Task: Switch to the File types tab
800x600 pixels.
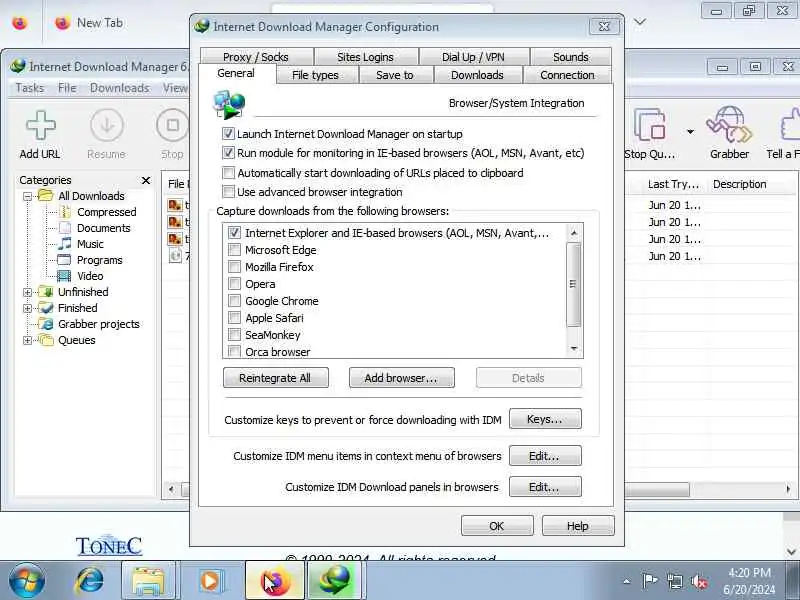Action: point(315,75)
